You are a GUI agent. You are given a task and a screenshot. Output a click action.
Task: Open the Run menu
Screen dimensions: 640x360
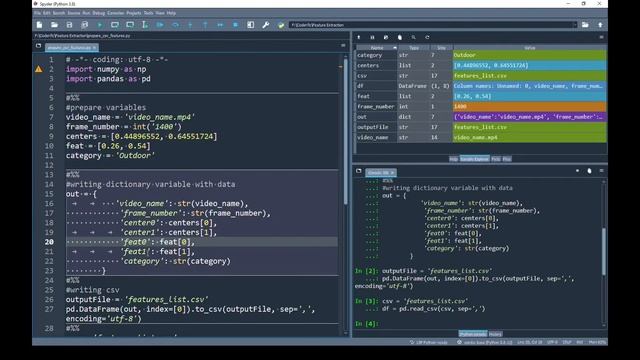86,13
